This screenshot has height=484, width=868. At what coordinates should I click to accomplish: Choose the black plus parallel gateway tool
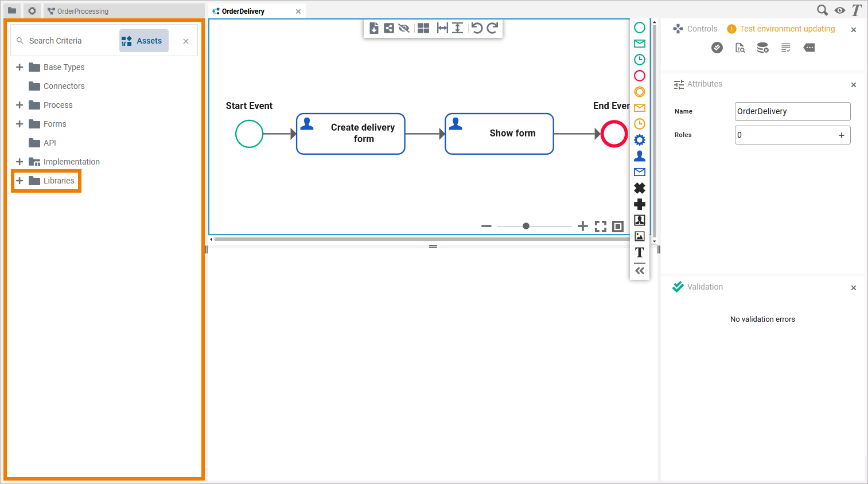pyautogui.click(x=640, y=204)
